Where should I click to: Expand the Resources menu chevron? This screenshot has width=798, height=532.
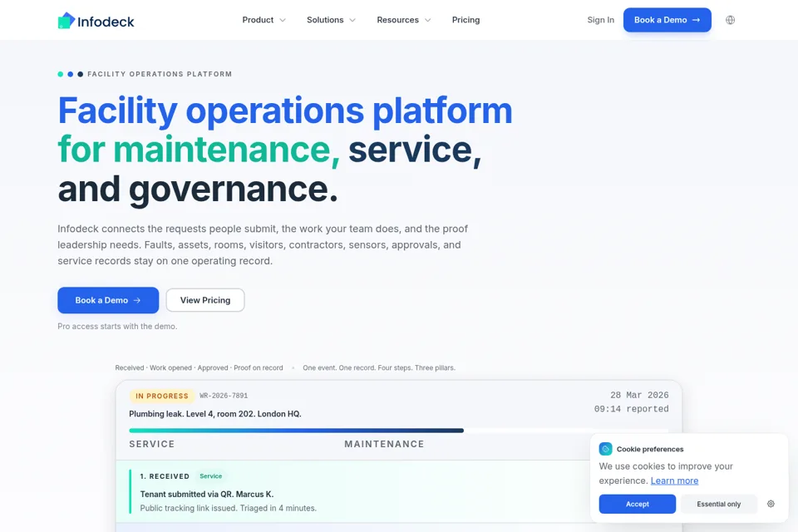click(x=427, y=20)
